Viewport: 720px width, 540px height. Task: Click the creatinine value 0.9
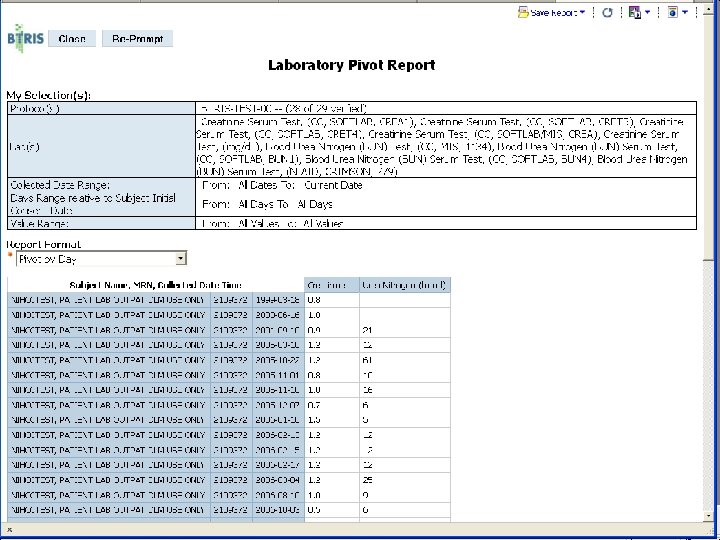point(314,330)
